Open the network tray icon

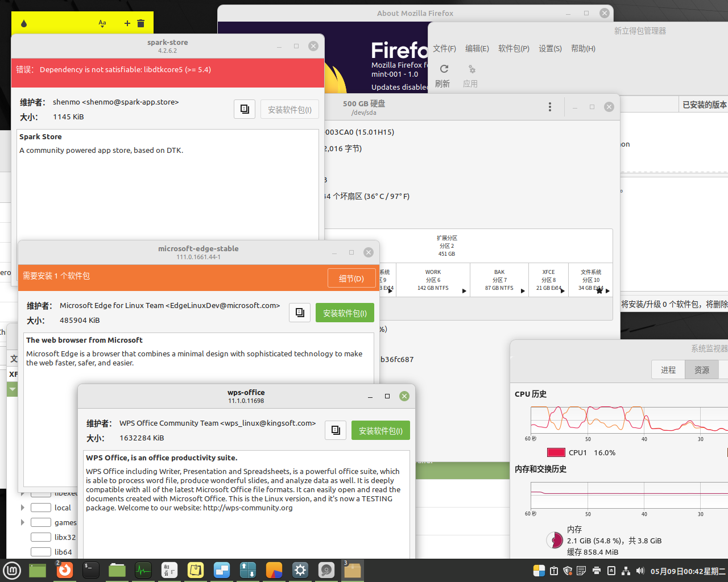[x=626, y=571]
